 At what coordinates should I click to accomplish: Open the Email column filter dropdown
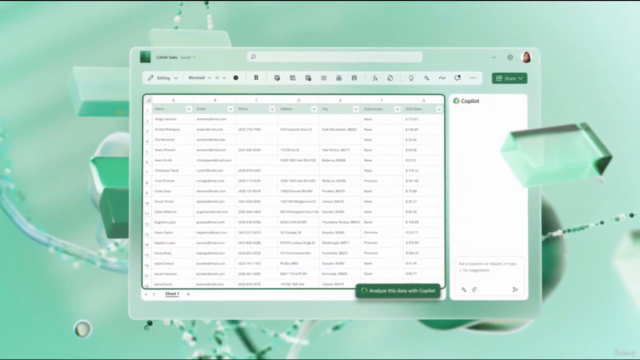coord(230,109)
